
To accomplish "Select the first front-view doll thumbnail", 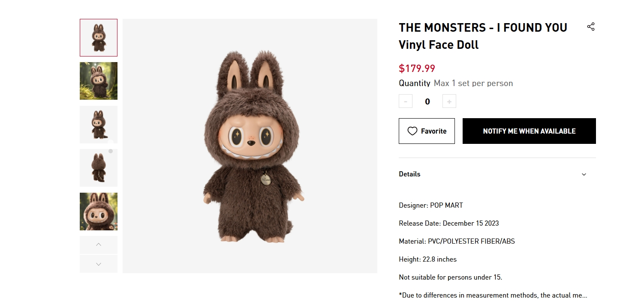I will 99,38.
